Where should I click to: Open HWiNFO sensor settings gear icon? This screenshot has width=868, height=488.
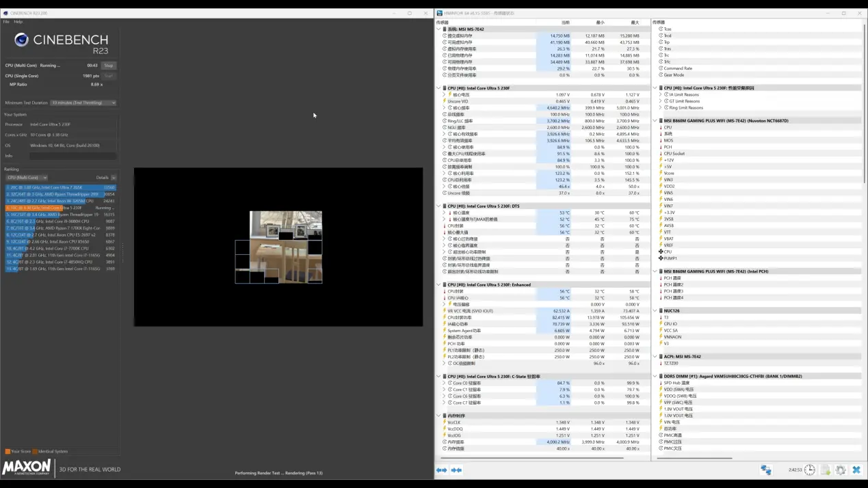841,470
